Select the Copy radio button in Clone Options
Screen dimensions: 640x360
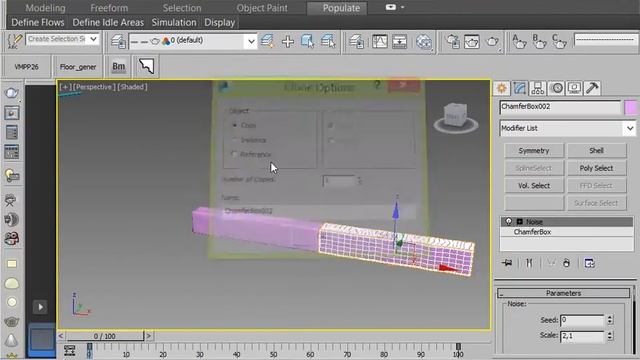point(235,125)
